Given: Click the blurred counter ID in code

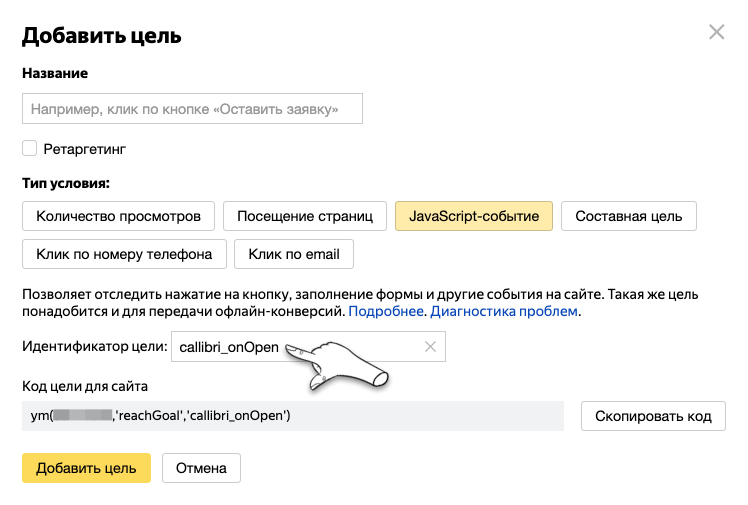Looking at the screenshot, I should click(82, 415).
